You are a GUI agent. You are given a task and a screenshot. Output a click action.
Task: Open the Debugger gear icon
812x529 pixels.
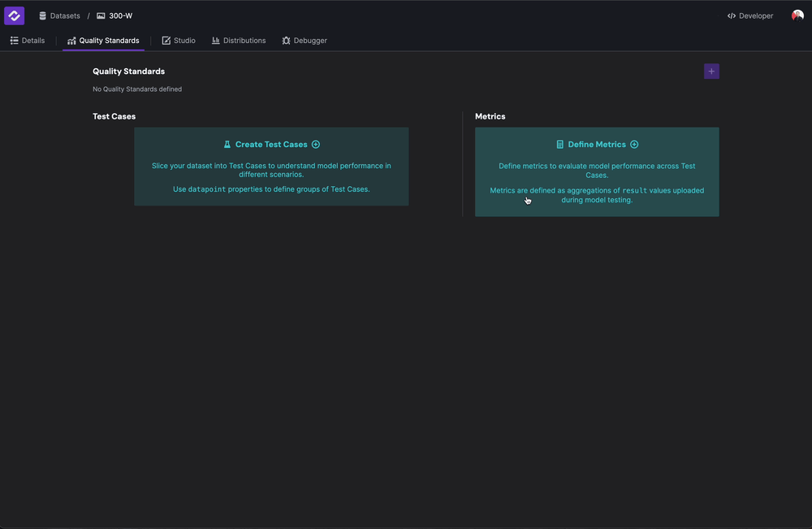point(285,40)
